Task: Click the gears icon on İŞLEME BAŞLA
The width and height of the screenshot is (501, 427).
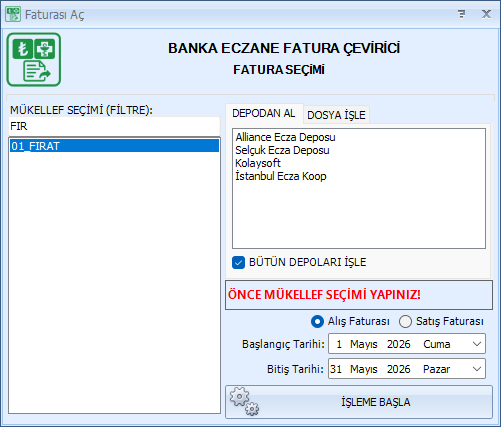Action: click(244, 401)
